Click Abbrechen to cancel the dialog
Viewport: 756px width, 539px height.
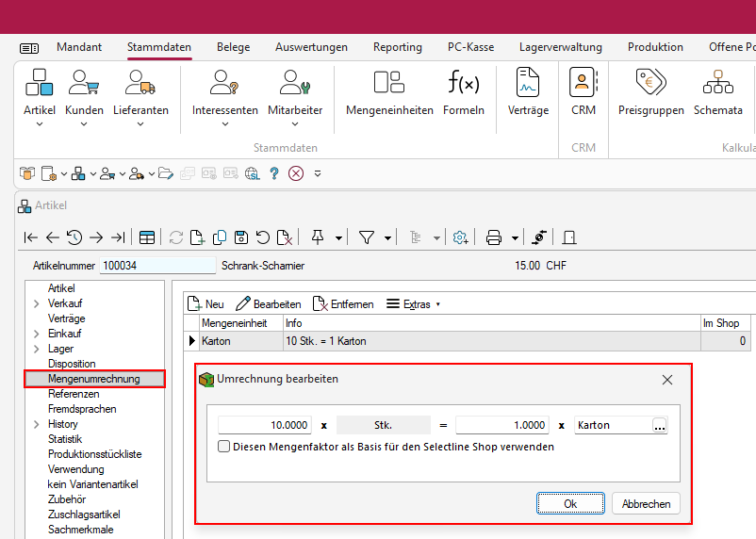646,504
